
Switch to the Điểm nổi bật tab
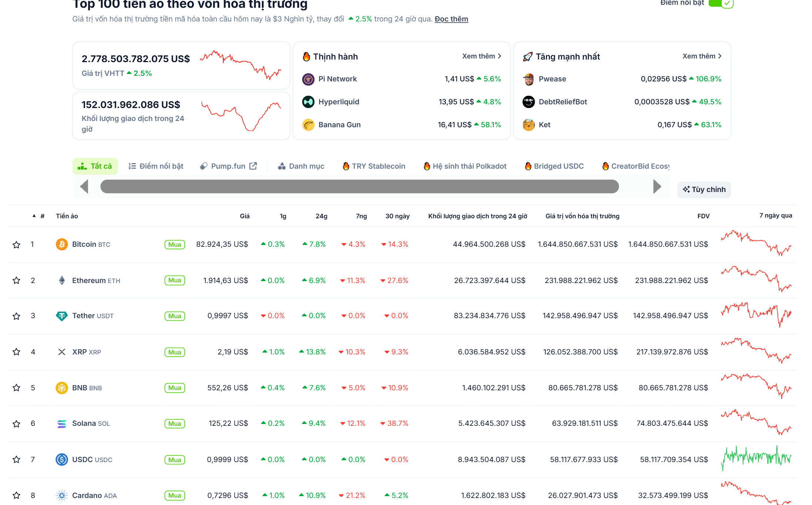pyautogui.click(x=156, y=166)
